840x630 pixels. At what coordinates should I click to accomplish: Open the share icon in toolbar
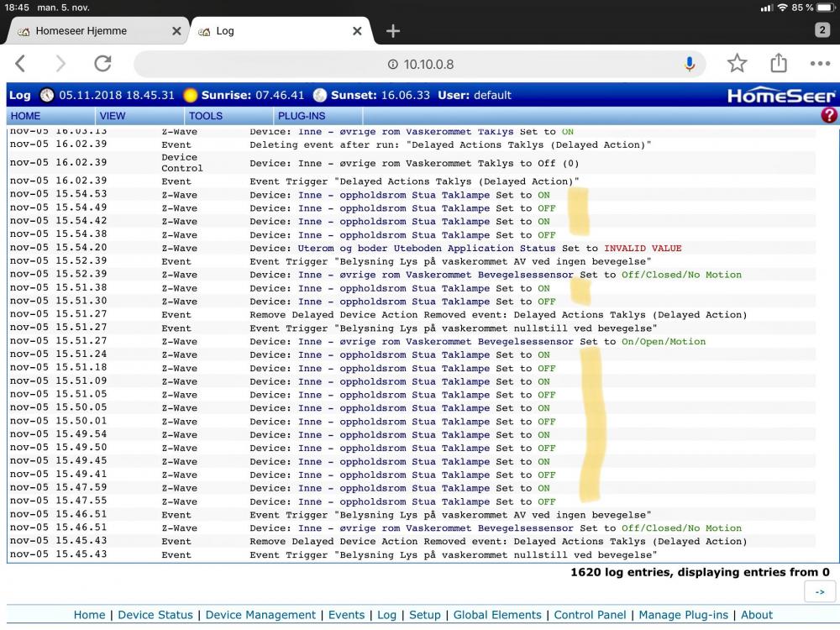tap(779, 64)
